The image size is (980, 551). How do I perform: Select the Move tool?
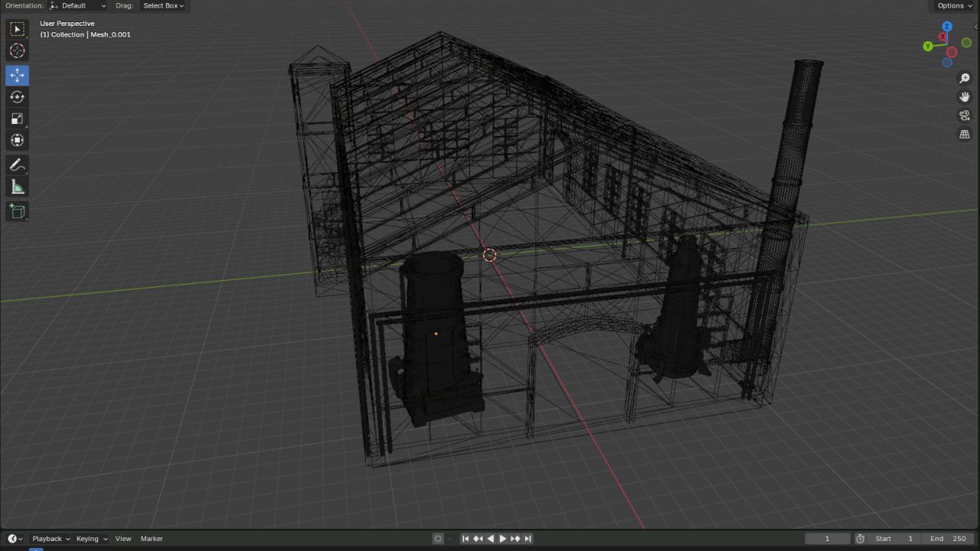17,75
